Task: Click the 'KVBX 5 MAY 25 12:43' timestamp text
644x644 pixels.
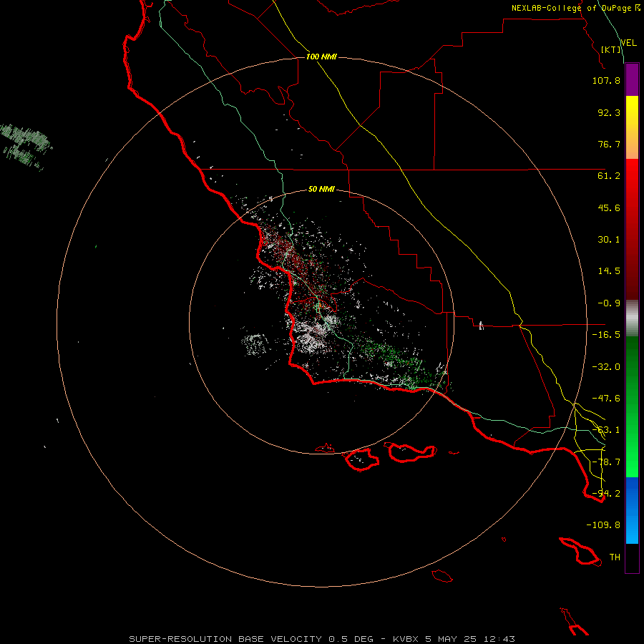Action: [454, 639]
